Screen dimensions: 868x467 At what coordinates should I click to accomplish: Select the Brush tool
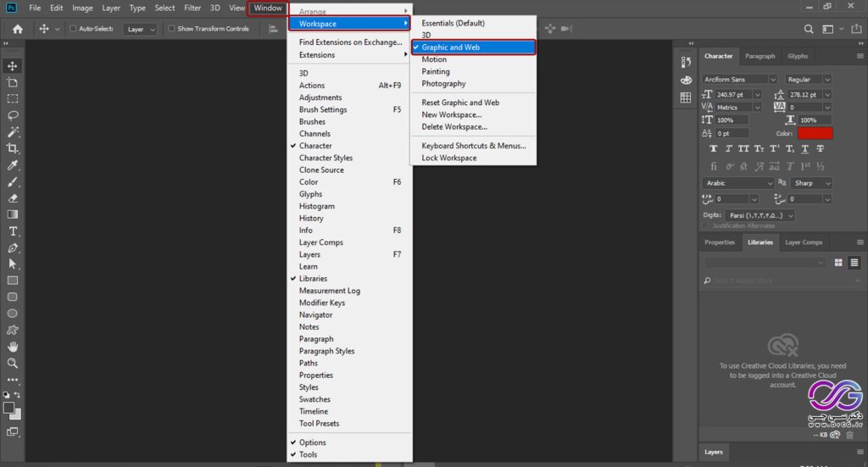tap(12, 181)
